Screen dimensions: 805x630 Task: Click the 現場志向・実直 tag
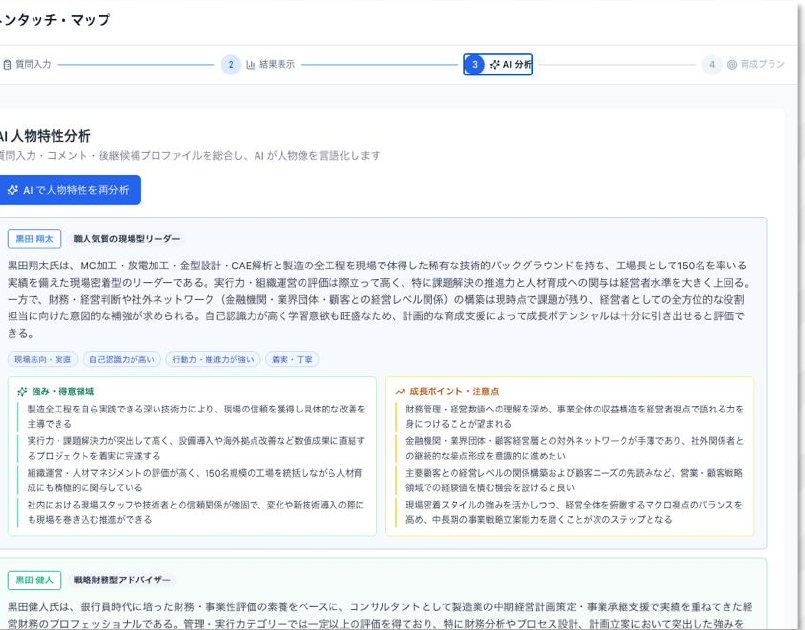click(x=43, y=359)
